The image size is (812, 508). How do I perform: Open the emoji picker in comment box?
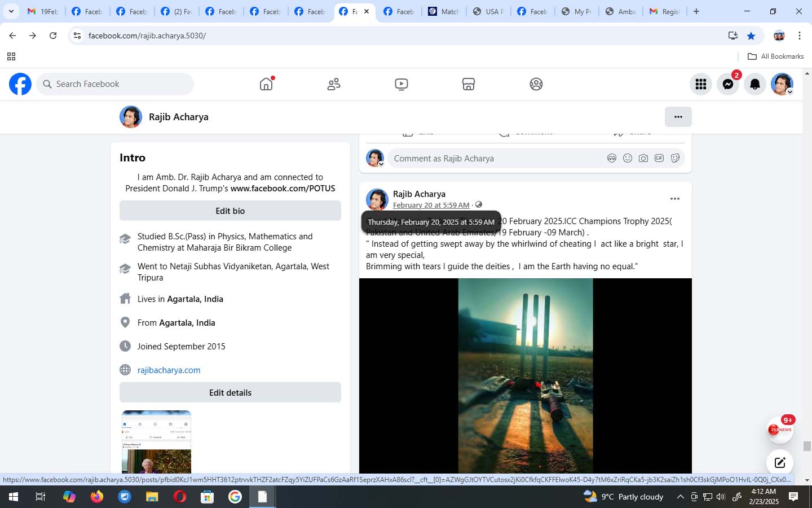click(628, 158)
